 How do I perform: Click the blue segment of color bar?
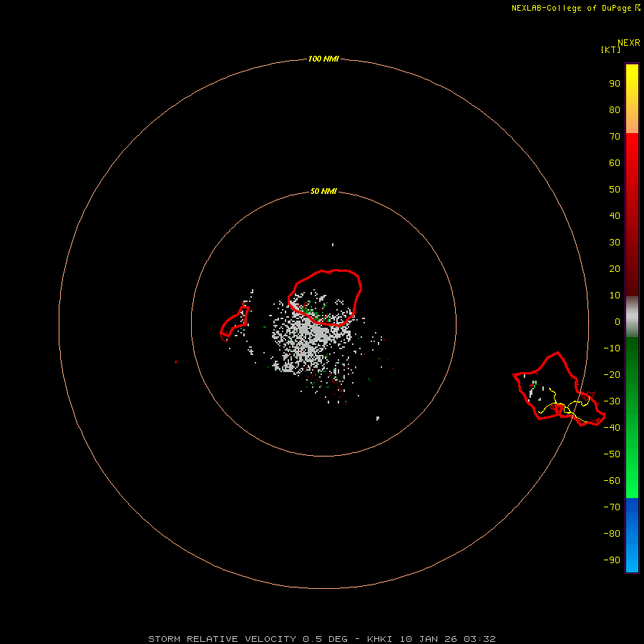pos(632,535)
